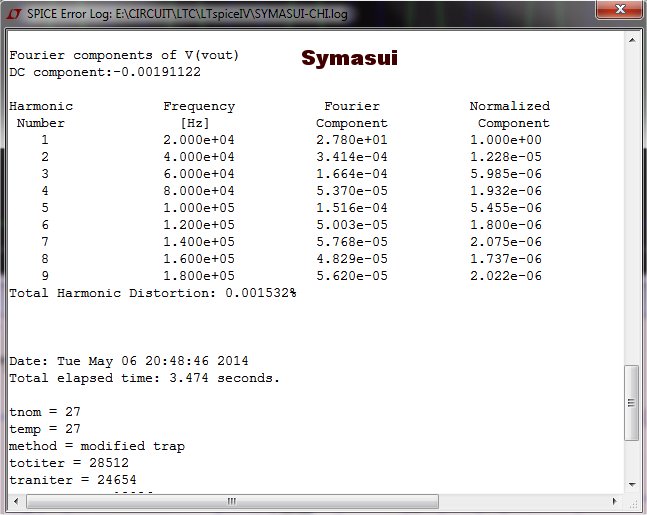Click Fourier component value 4.829e-05
647x515 pixels.
tap(352, 259)
